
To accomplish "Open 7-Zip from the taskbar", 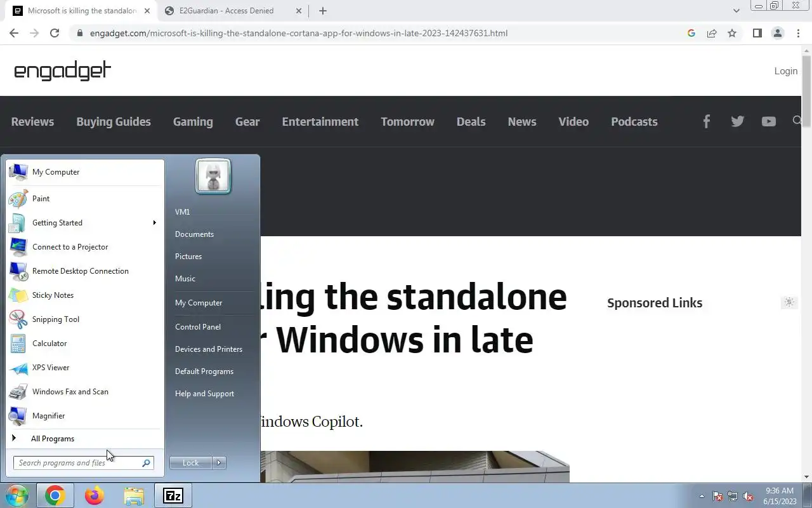I will (173, 495).
